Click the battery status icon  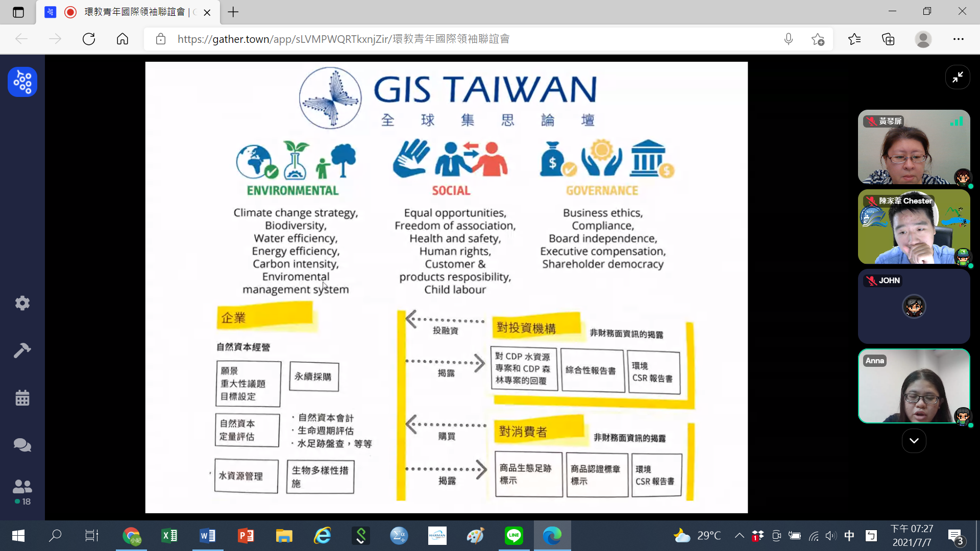pyautogui.click(x=795, y=536)
